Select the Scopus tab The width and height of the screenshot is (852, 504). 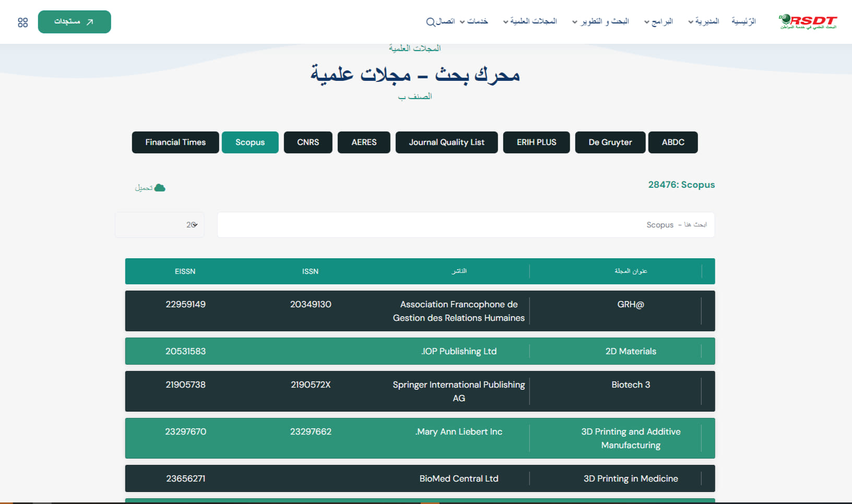tap(250, 142)
